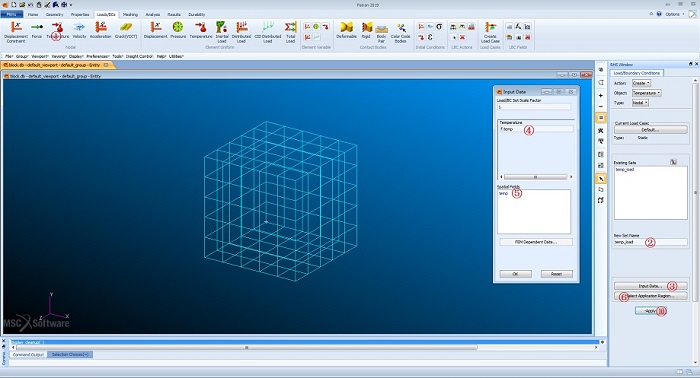Open the Geometry ribbon tab
This screenshot has height=378, width=700.
click(x=54, y=14)
